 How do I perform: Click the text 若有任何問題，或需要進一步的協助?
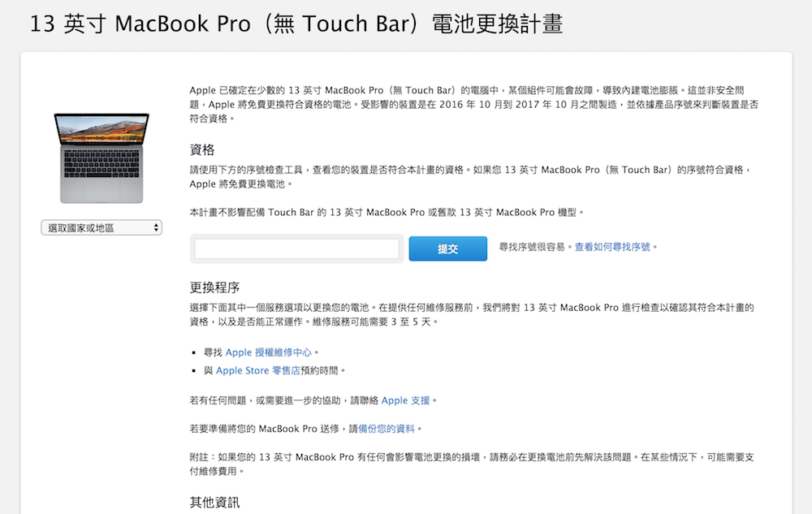tap(266, 400)
